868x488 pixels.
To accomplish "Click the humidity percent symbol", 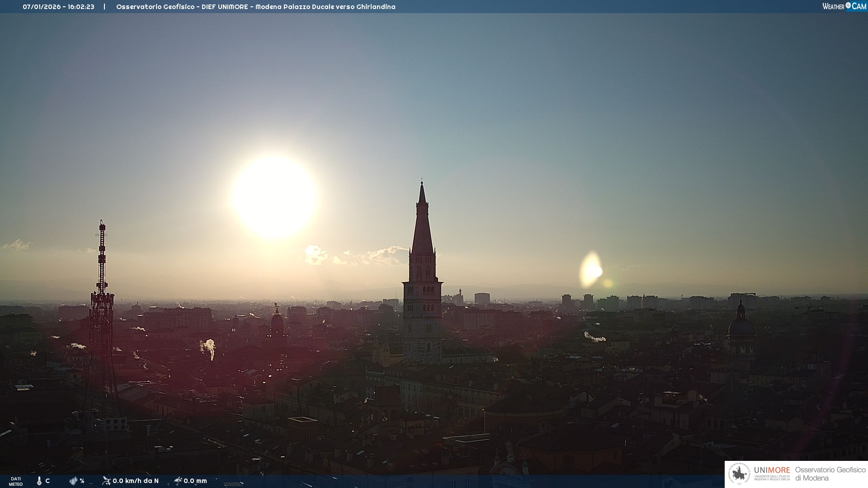I will (x=82, y=481).
